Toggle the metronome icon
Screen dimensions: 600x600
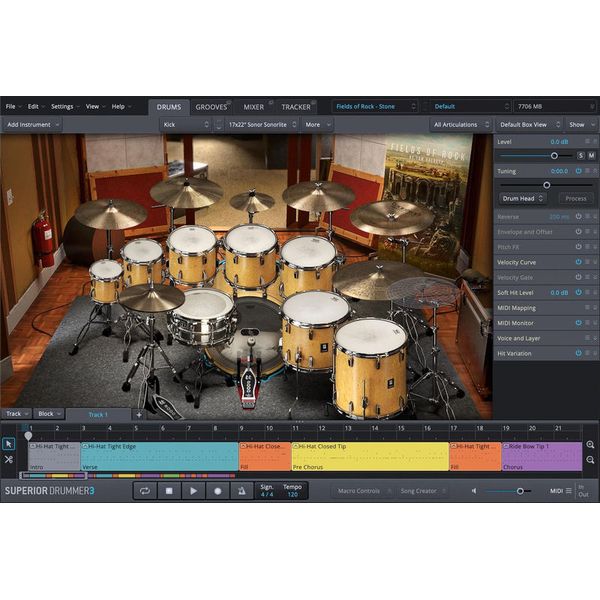241,491
